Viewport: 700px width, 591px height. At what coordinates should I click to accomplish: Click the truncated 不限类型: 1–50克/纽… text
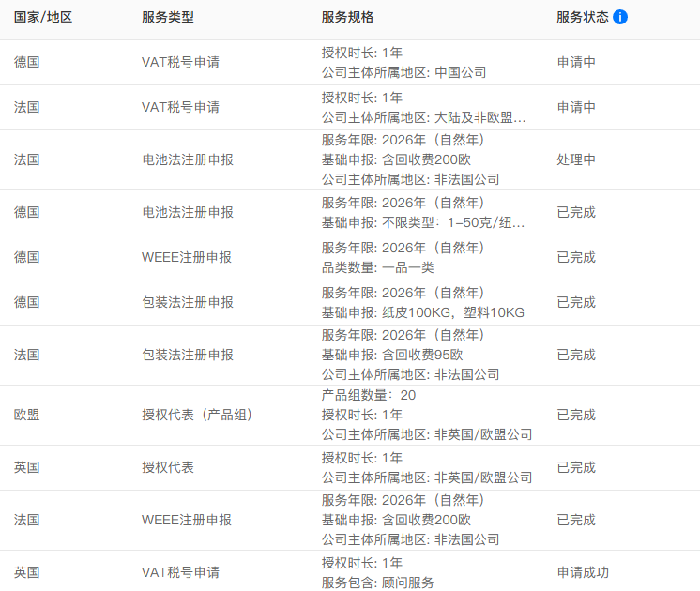[x=423, y=222]
